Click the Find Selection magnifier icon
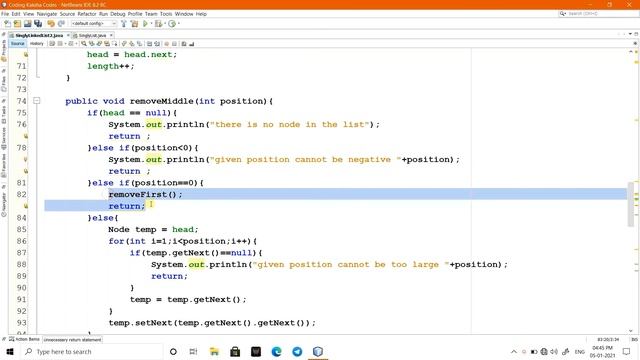The image size is (640, 360). point(84,44)
